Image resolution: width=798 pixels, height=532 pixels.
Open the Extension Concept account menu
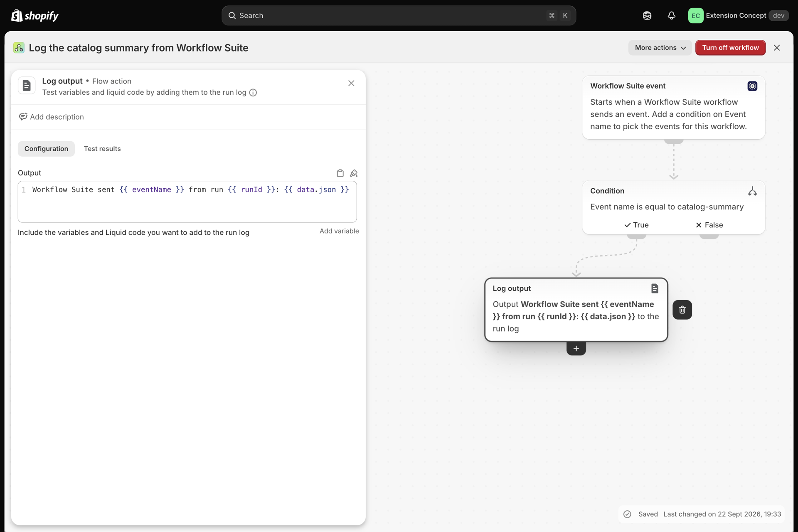[x=738, y=15]
